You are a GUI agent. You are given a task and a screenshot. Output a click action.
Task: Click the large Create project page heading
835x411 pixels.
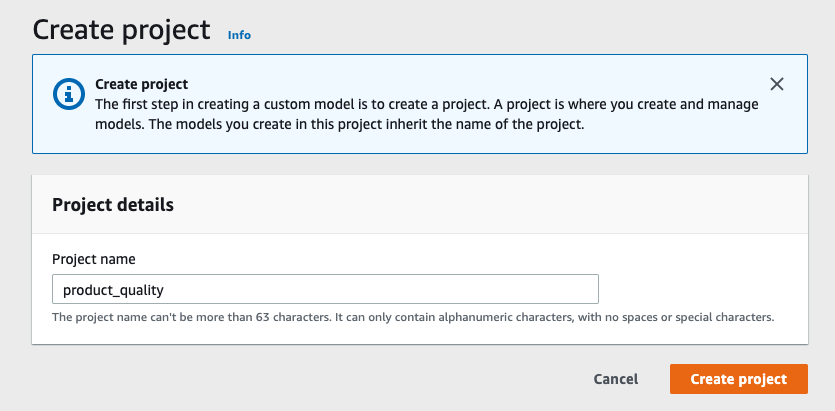coord(121,29)
